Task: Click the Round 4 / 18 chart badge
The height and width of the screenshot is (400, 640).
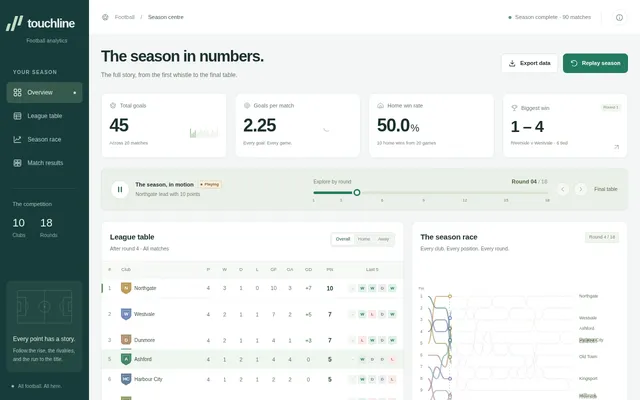Action: pyautogui.click(x=602, y=237)
